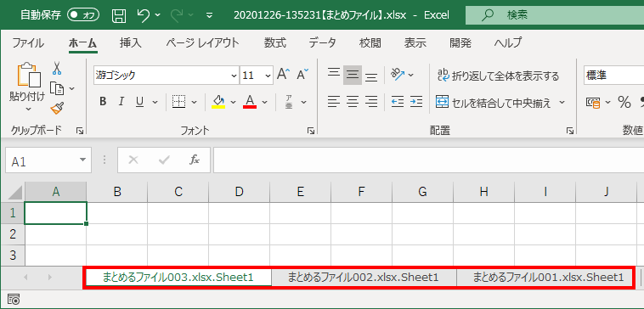Select sheet tab まとめるファイル001.xlsx.Sheet1

pos(548,278)
